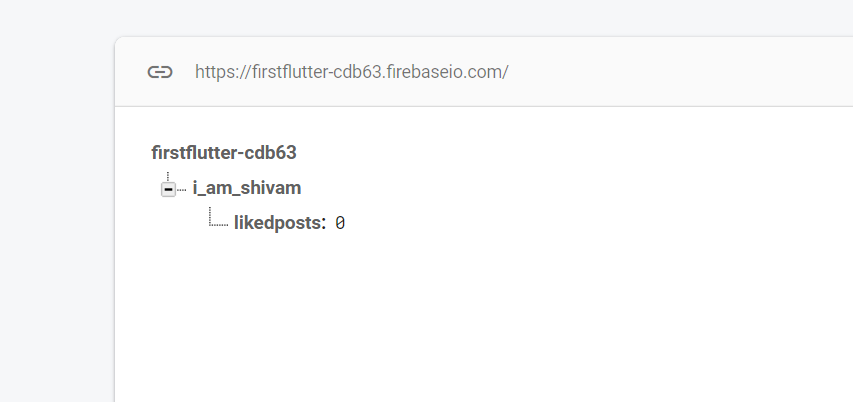
Task: Click the root database name in tree
Action: [x=224, y=153]
